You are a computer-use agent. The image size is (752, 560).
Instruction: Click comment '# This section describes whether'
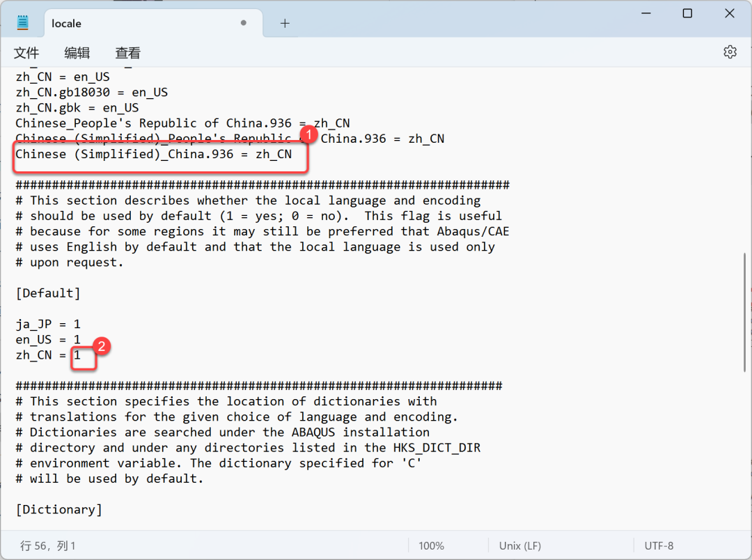pos(248,200)
